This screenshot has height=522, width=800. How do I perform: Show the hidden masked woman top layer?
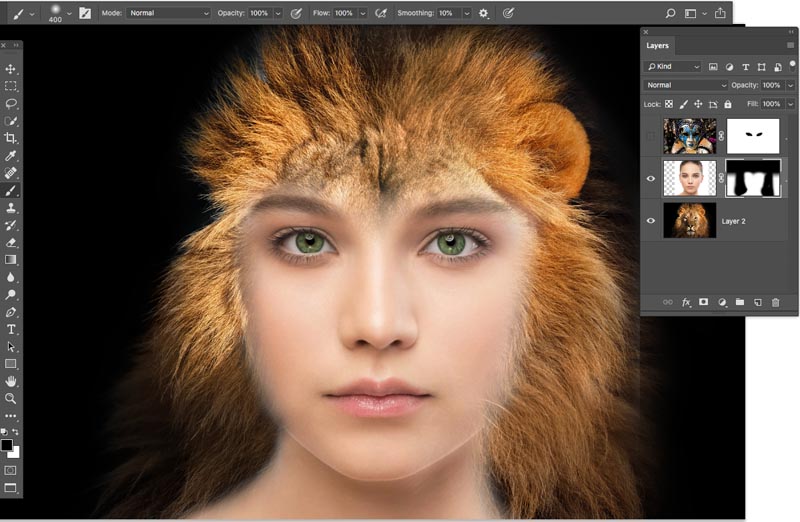651,136
